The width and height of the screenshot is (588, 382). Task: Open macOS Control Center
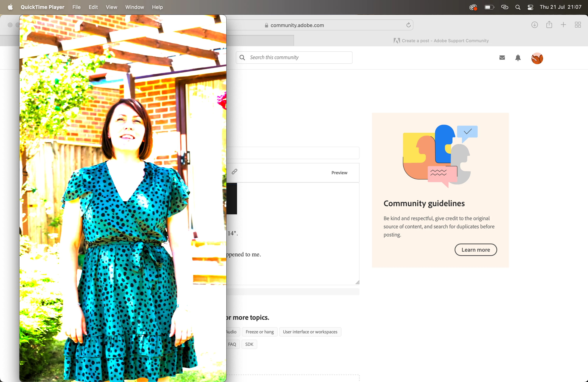[530, 7]
